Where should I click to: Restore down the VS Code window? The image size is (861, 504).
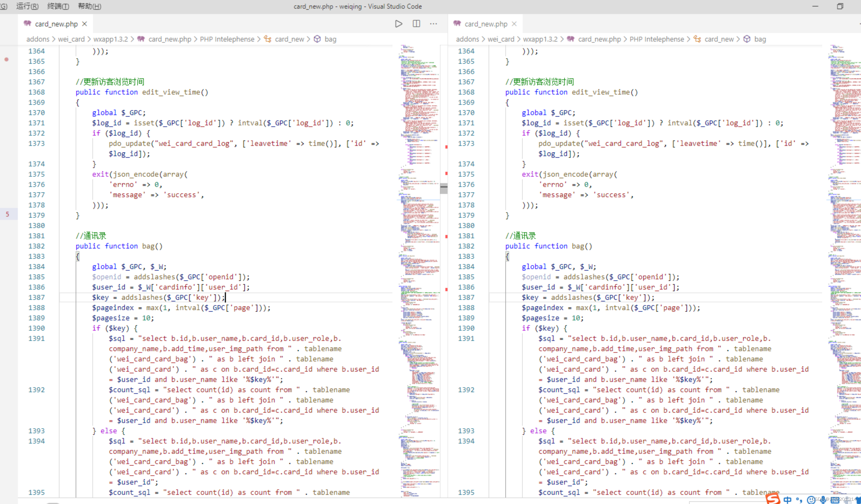click(840, 6)
